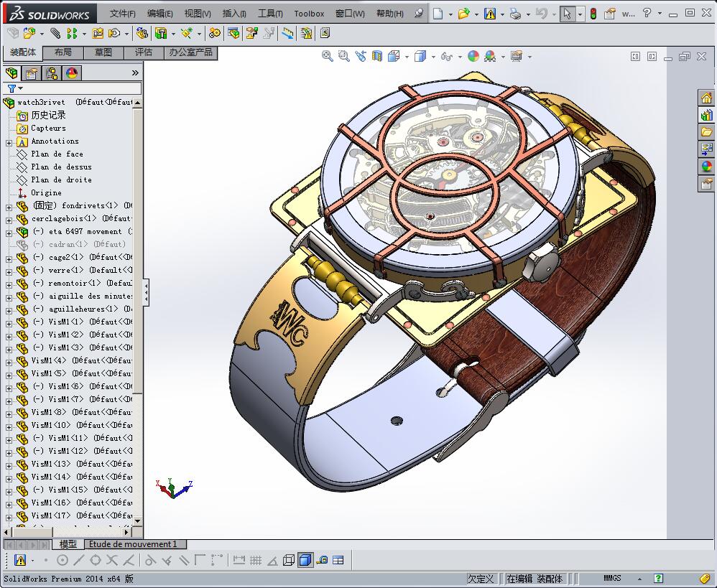
Task: Toggle the shaded blue cube display button
Action: point(305,560)
